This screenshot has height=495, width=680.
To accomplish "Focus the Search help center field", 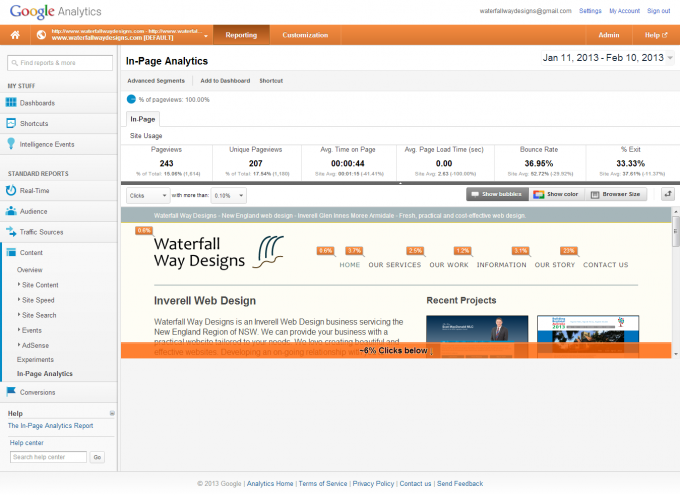I will click(48, 457).
